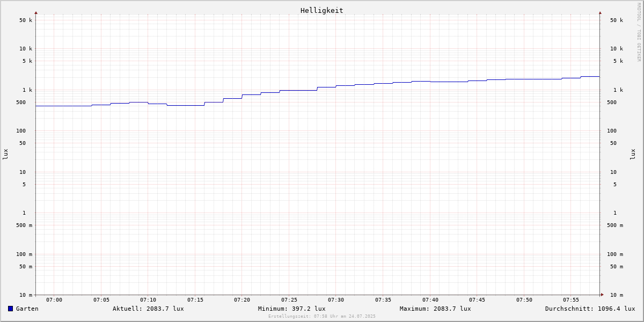Click the Aktuell: 2083.7 lux value
The height and width of the screenshot is (322, 644).
[x=148, y=309]
